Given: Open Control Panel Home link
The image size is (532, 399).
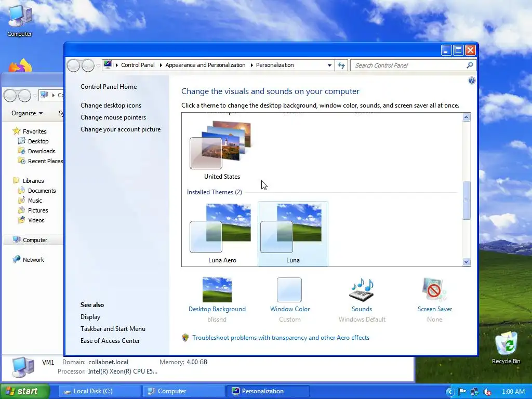Looking at the screenshot, I should coord(109,87).
